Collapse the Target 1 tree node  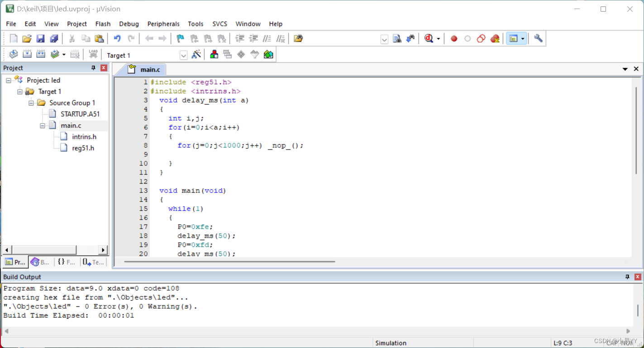[20, 92]
